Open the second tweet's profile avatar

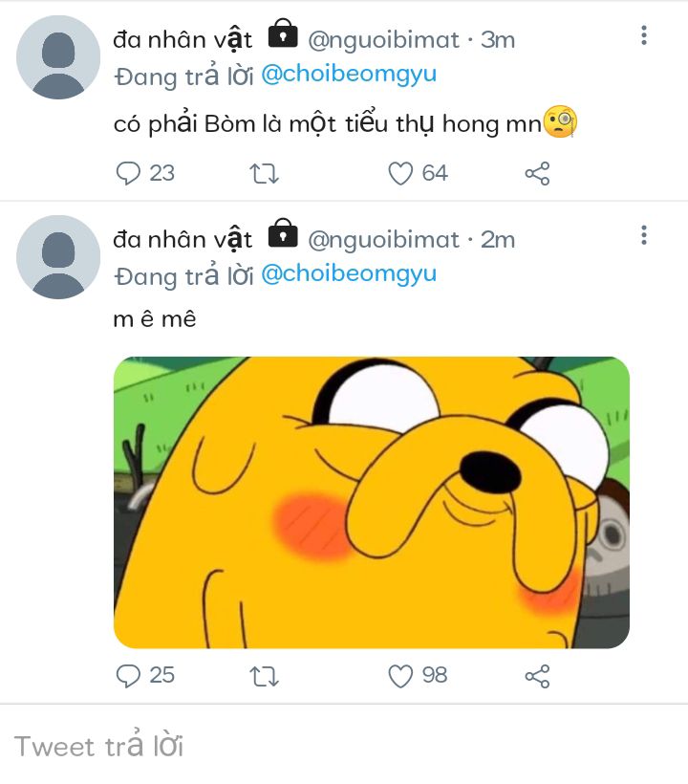tap(58, 256)
